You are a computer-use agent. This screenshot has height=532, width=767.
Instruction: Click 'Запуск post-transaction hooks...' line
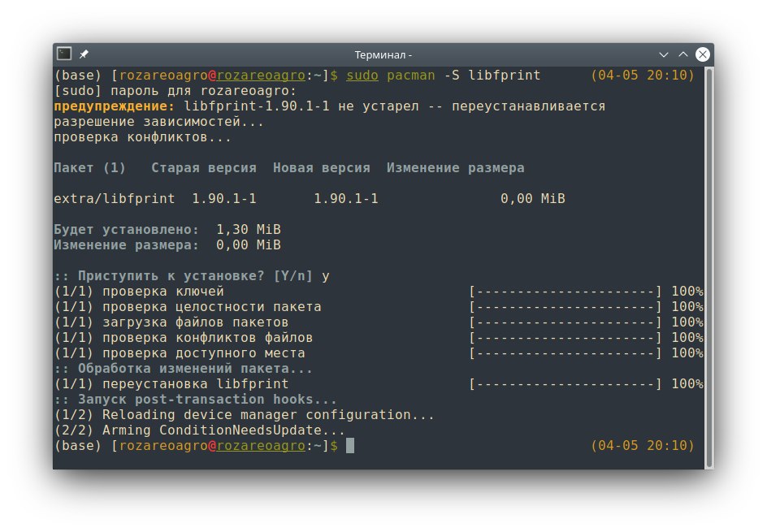click(x=195, y=399)
